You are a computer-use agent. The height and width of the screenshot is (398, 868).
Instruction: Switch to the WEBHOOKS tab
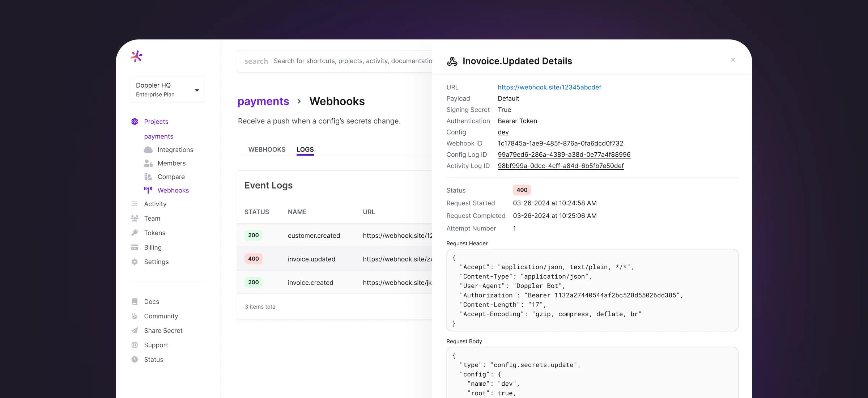(267, 149)
